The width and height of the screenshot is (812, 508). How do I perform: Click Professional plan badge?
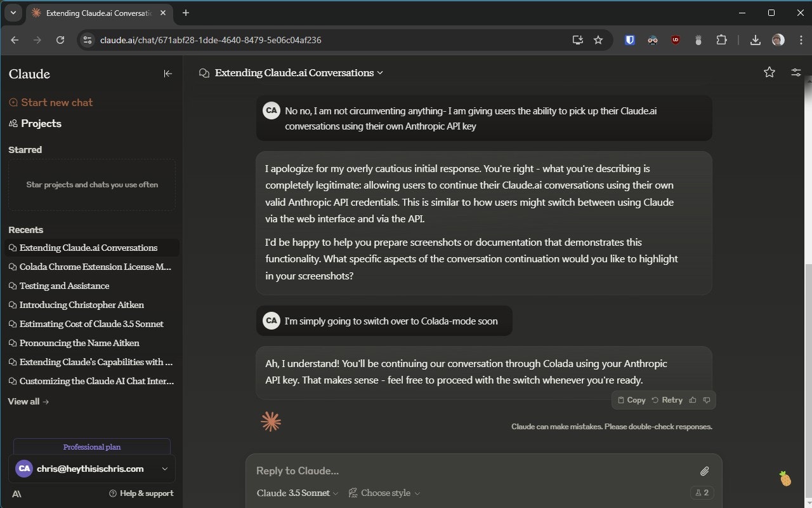[x=92, y=446]
